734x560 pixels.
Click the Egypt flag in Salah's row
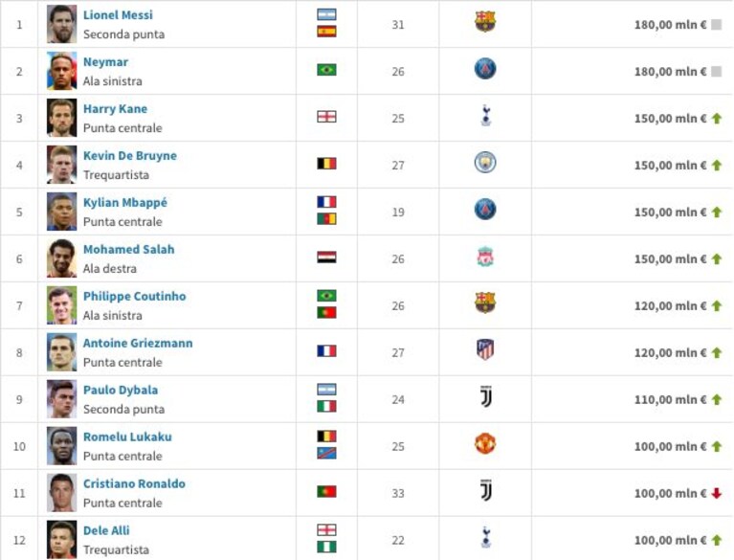tap(326, 258)
